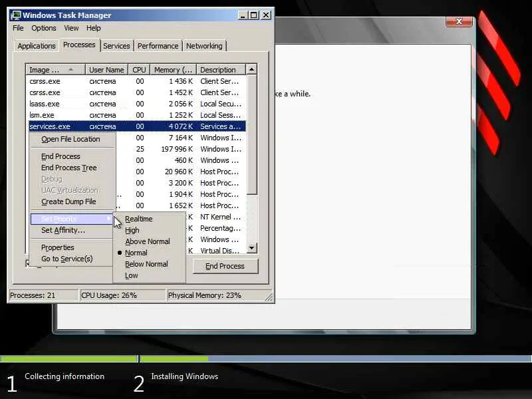
Task: Sort by Image Name column header
Action: click(55, 70)
